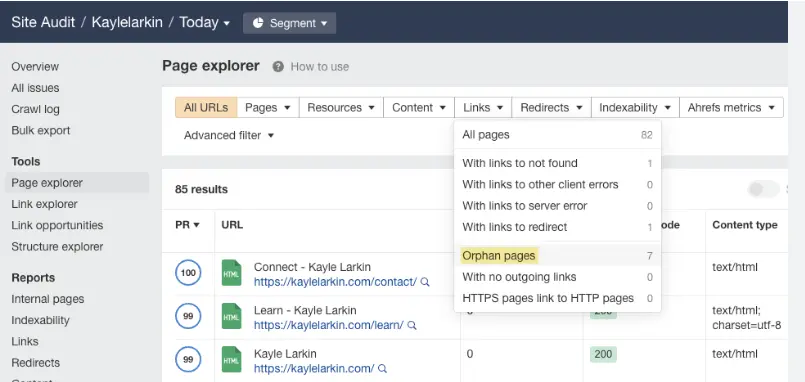The image size is (805, 382).
Task: Open the Redirects report in the sidebar
Action: (35, 363)
